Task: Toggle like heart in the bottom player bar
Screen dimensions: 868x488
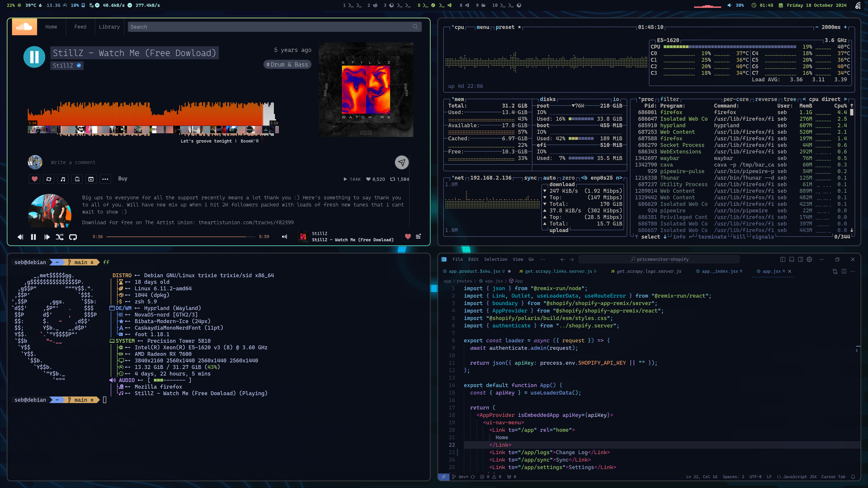Action: pos(408,236)
